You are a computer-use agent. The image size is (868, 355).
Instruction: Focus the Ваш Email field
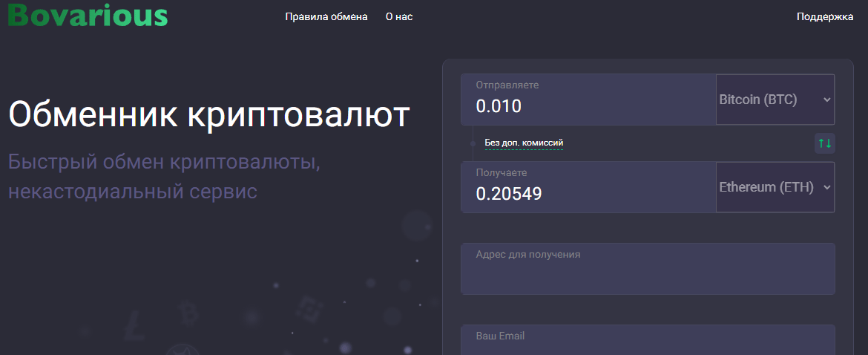click(648, 340)
